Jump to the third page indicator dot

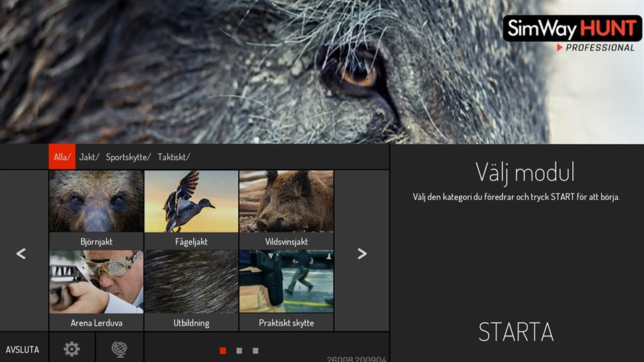(x=256, y=351)
